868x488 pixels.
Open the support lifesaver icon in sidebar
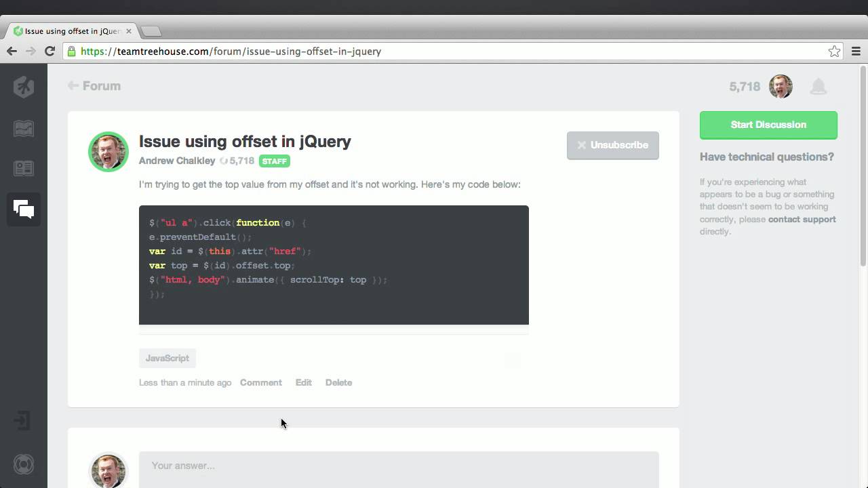(24, 464)
